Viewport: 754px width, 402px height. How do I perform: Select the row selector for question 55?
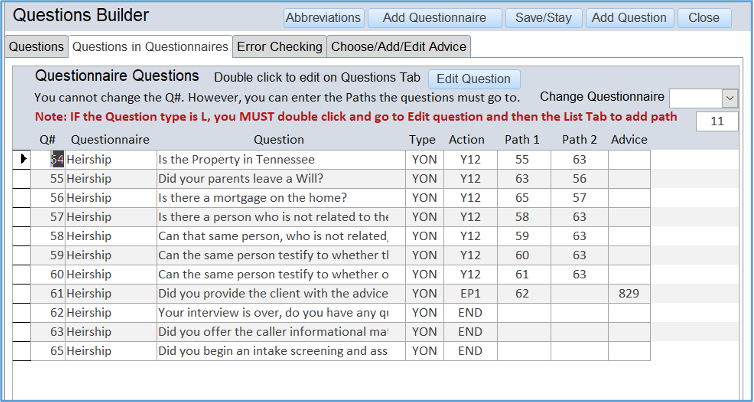click(x=22, y=178)
